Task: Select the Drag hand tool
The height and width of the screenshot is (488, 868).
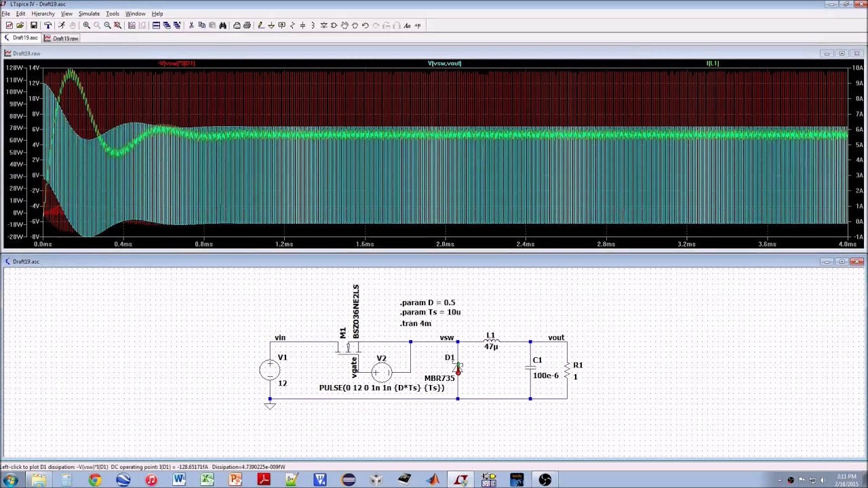Action: [x=355, y=25]
